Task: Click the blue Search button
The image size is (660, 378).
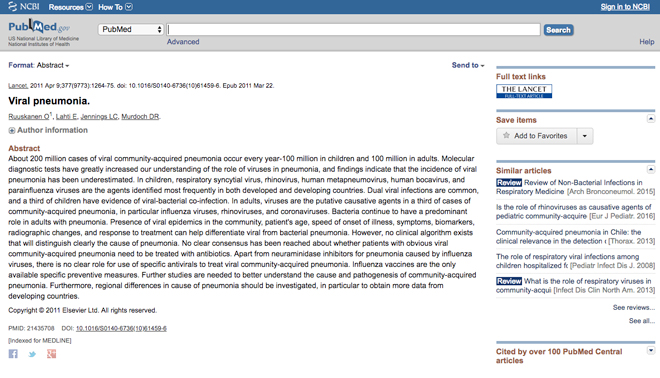Action: click(558, 30)
